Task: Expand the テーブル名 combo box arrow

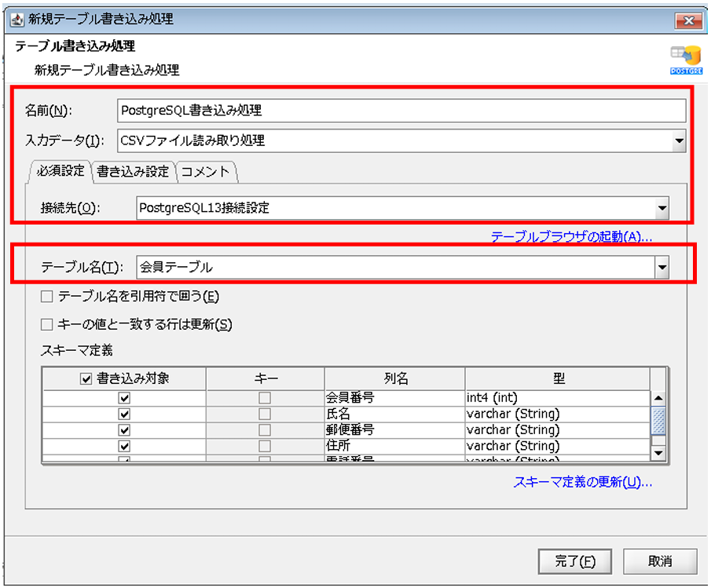Action: 662,268
